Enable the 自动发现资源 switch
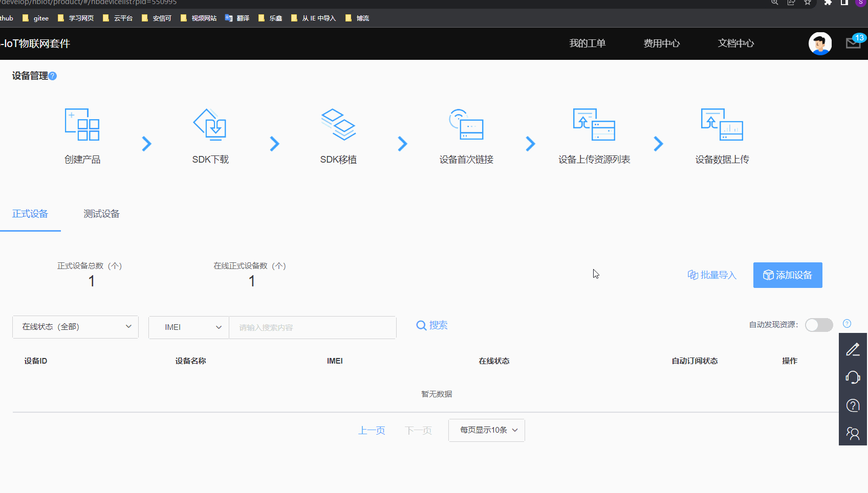 click(818, 325)
